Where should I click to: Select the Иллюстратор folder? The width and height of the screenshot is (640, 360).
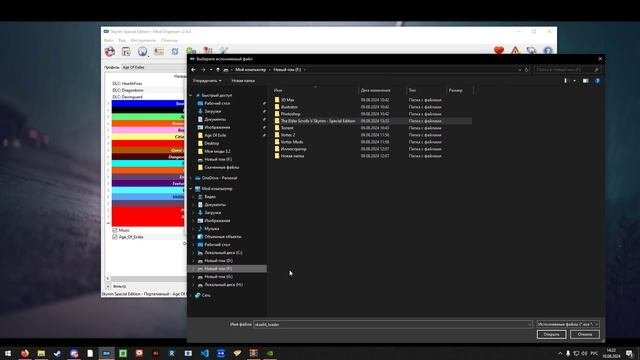293,149
